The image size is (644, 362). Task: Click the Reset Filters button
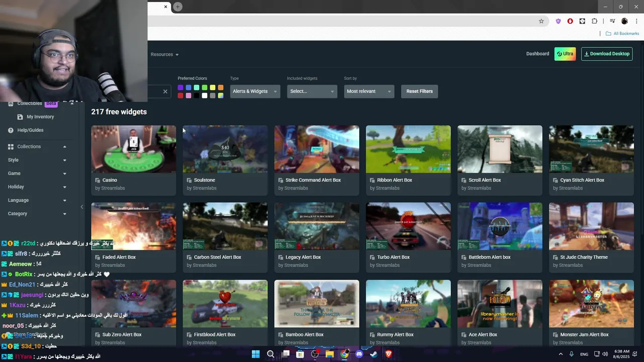pos(419,92)
